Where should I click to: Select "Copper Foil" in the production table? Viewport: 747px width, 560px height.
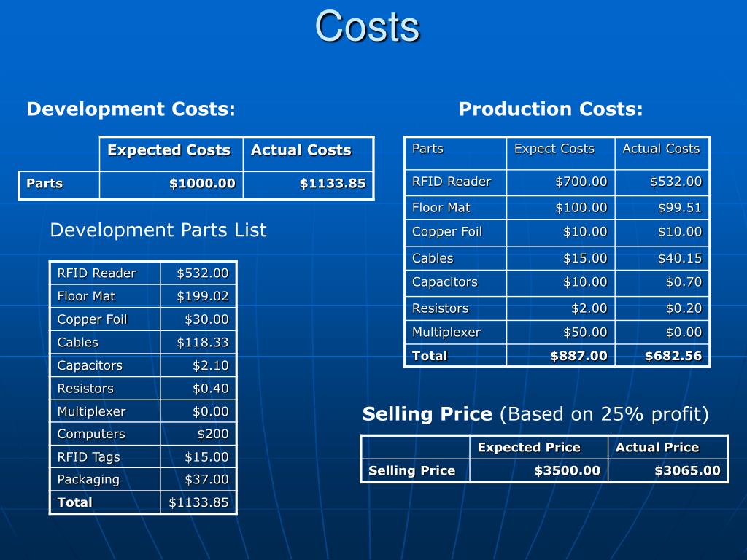point(447,232)
